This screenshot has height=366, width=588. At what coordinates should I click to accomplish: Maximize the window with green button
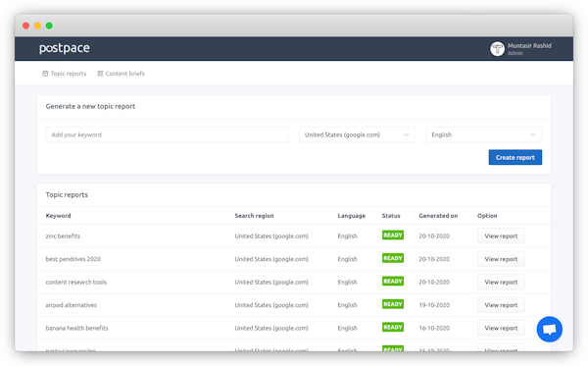[49, 26]
